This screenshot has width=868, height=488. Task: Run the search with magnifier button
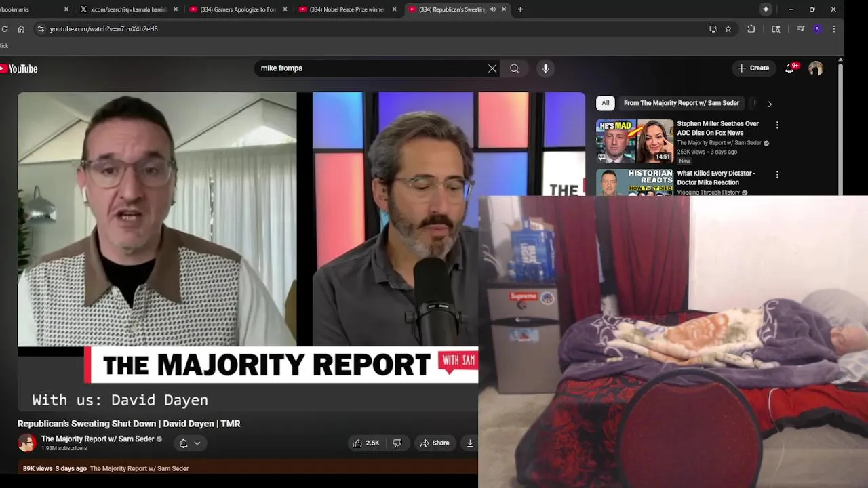coord(515,68)
